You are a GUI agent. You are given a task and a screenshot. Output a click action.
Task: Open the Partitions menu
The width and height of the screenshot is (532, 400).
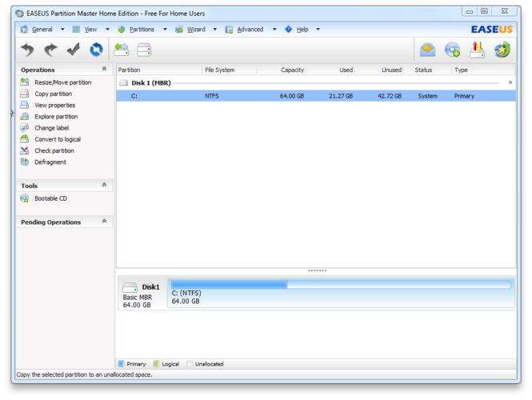[x=142, y=30]
